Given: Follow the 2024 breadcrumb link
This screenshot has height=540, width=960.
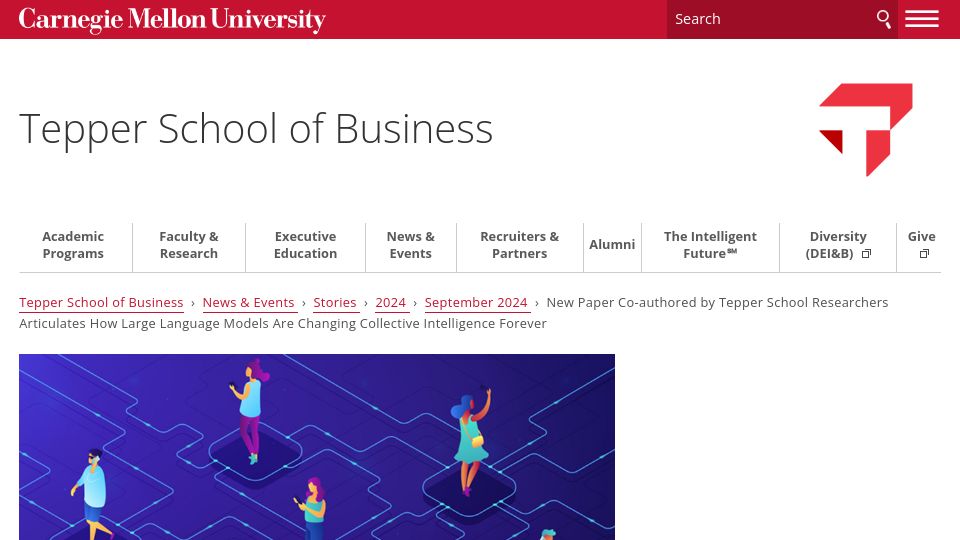Looking at the screenshot, I should pos(391,302).
